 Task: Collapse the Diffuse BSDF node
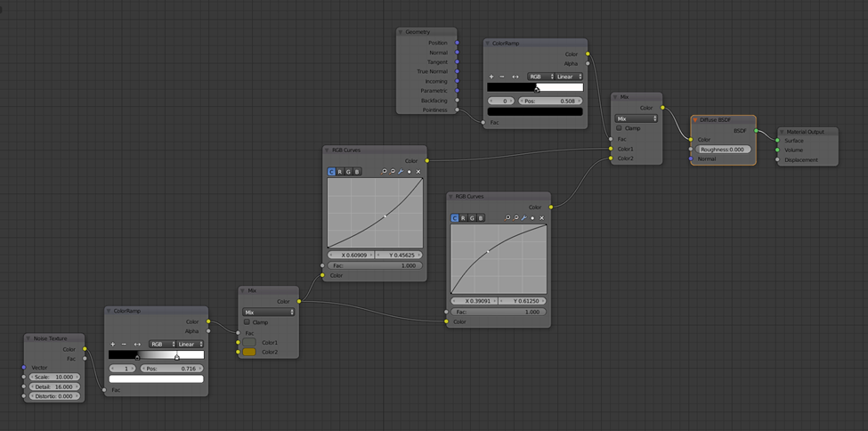tap(695, 119)
